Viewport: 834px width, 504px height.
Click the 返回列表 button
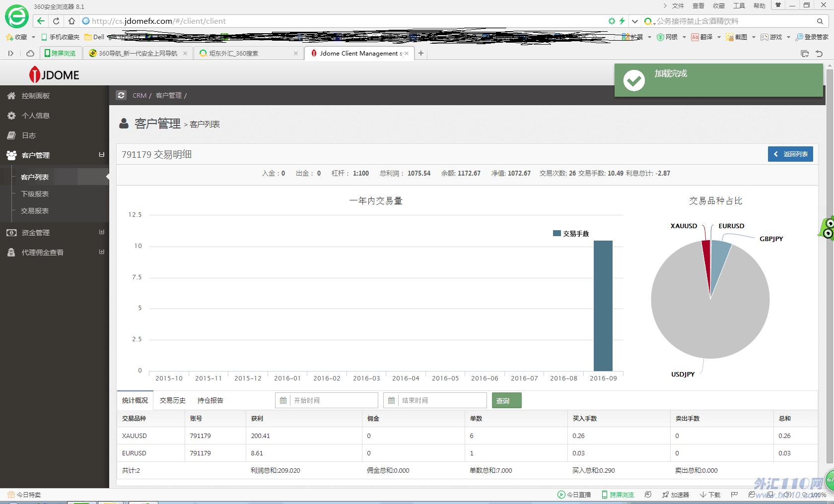790,154
